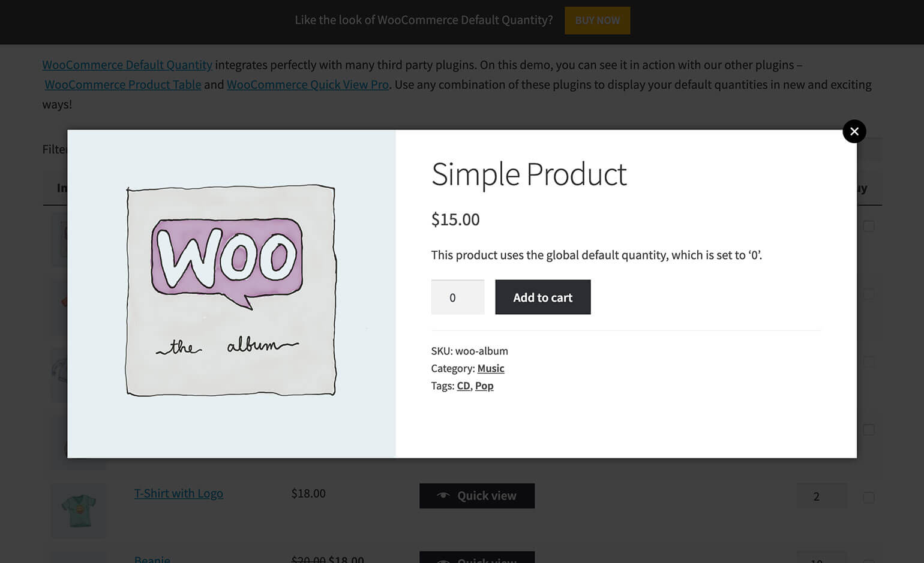Open WooCommerce Default Quantity link
Viewport: 924px width, 563px height.
pos(127,65)
